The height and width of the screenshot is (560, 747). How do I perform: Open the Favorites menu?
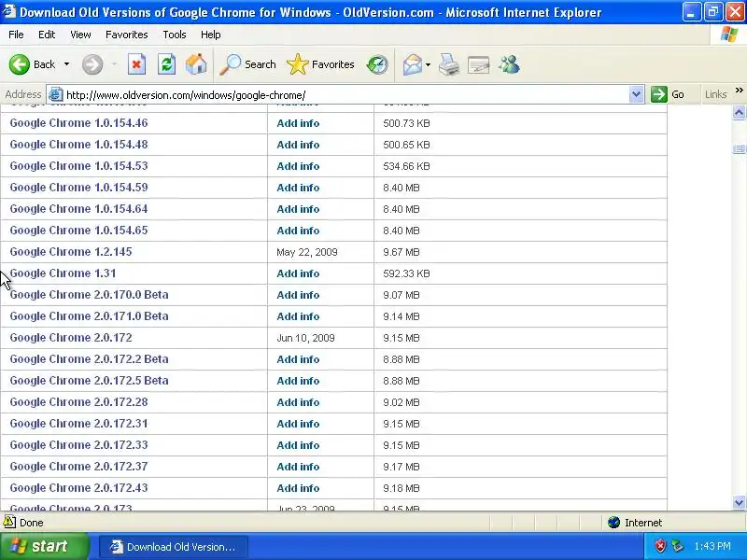tap(127, 35)
